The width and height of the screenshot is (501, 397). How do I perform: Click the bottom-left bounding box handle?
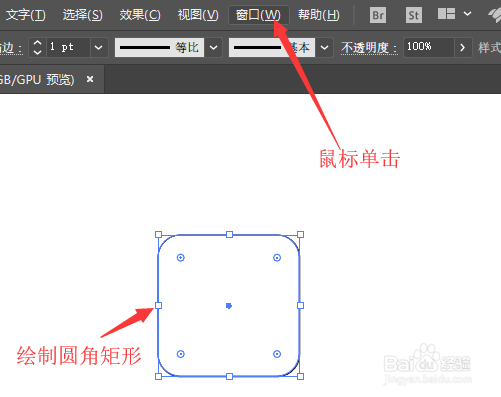(x=159, y=376)
